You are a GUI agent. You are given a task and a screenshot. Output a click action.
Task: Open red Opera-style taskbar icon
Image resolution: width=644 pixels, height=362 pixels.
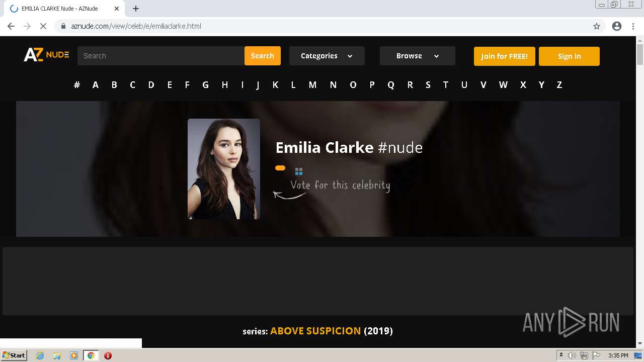click(108, 355)
